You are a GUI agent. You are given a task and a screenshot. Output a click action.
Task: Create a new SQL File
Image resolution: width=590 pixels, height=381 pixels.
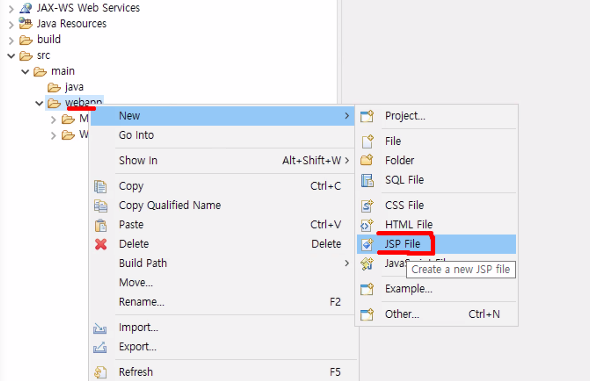point(436,180)
